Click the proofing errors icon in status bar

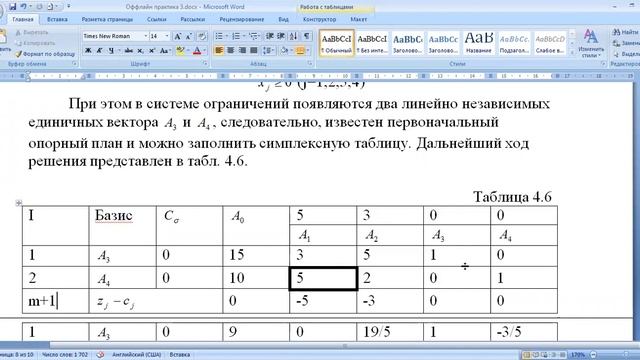[x=100, y=355]
